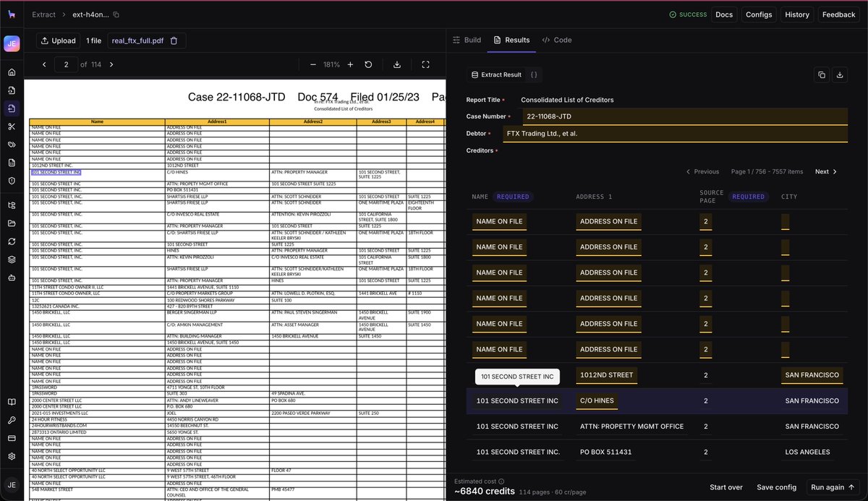Open the Build tab
The height and width of the screenshot is (501, 868).
(x=467, y=40)
